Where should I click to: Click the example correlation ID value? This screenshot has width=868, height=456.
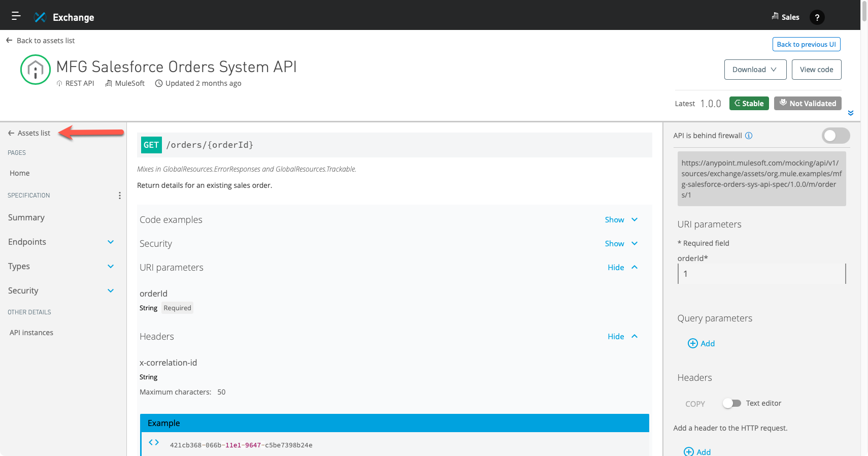(x=241, y=445)
